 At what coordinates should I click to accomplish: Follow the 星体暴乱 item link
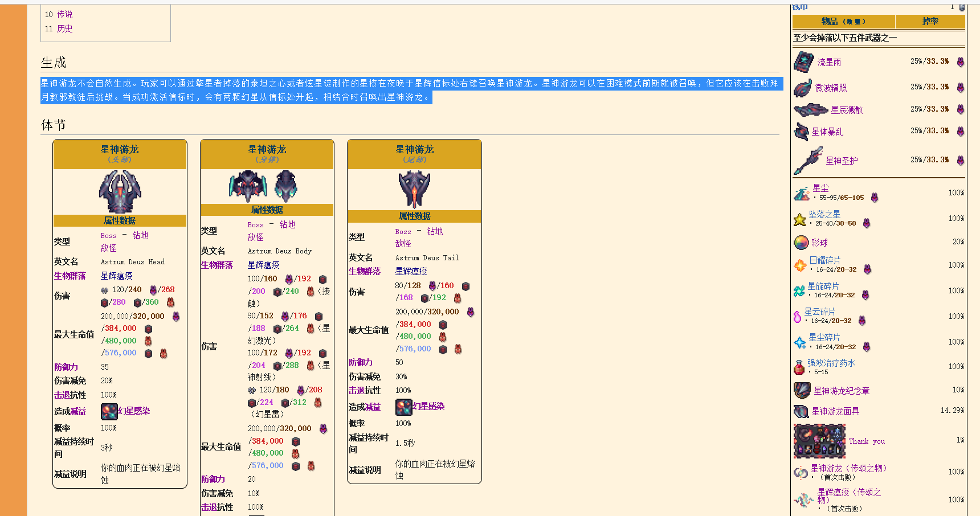[x=827, y=132]
